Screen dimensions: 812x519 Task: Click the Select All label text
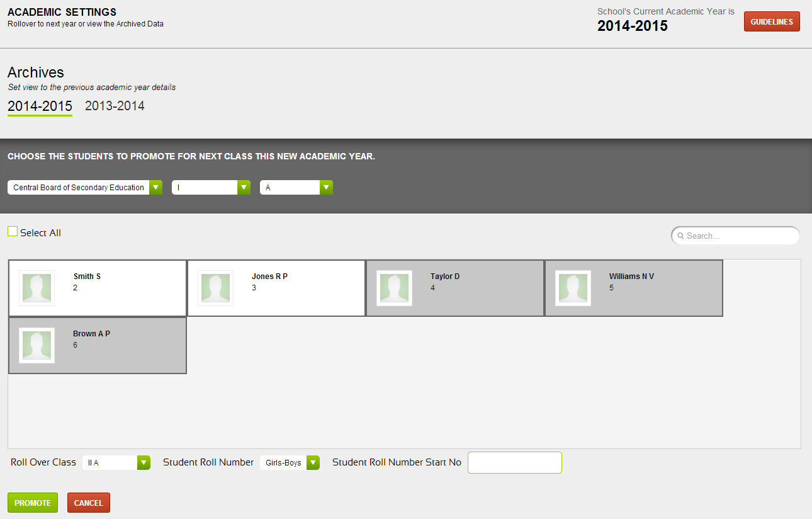(40, 233)
